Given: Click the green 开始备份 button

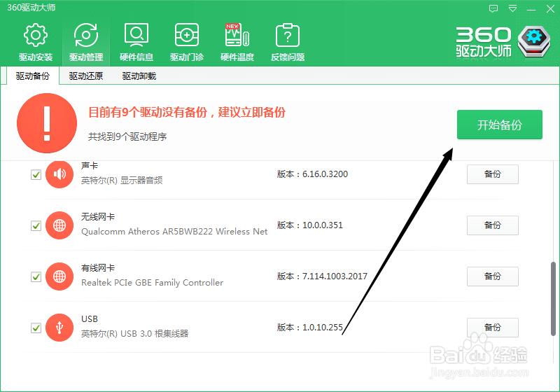Looking at the screenshot, I should (x=500, y=125).
